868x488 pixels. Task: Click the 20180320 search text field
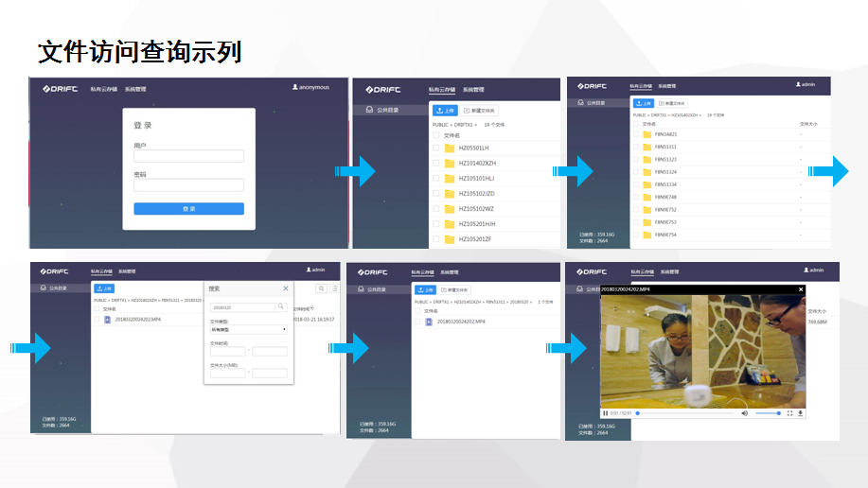tap(242, 307)
